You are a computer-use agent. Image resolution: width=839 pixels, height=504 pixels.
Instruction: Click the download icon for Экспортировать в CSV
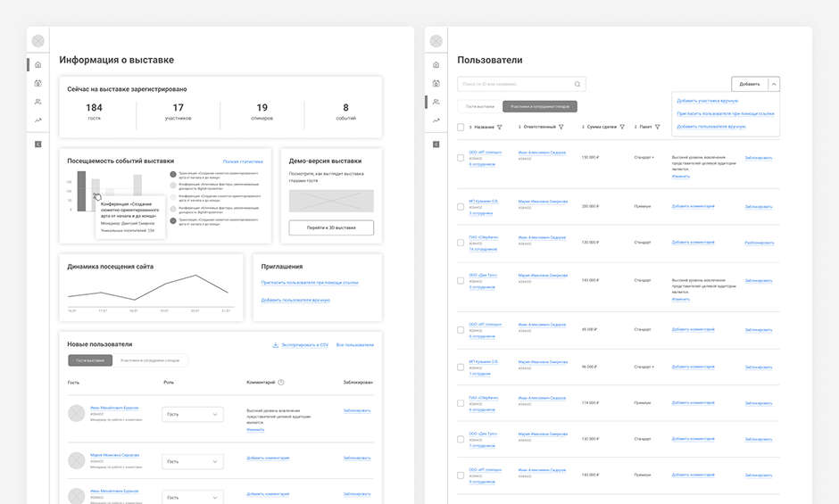pyautogui.click(x=275, y=344)
